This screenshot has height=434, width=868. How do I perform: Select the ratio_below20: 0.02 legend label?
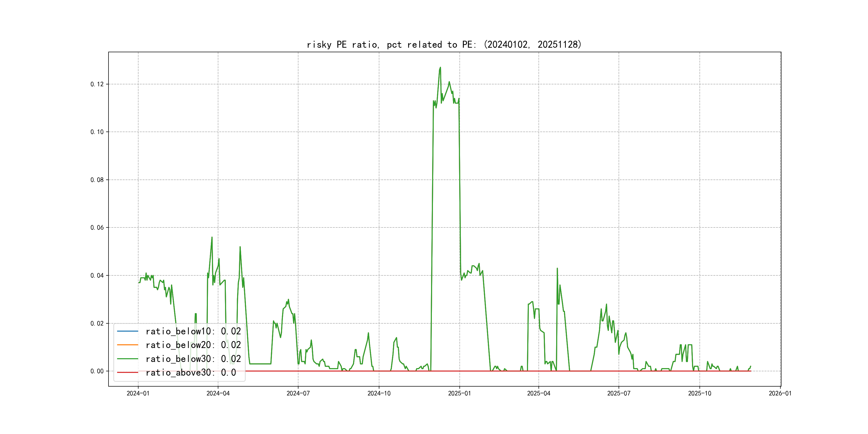[193, 345]
